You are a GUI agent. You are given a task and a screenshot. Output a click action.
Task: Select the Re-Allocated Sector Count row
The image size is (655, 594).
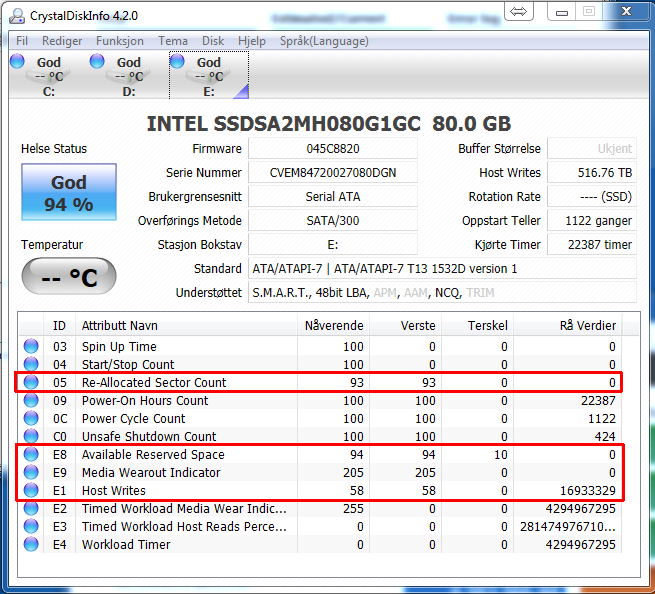click(x=320, y=382)
